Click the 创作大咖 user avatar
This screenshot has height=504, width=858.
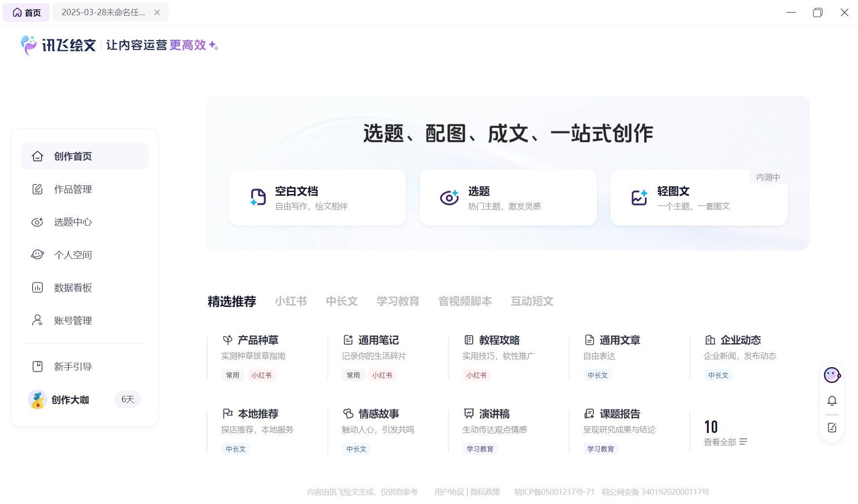coord(38,399)
